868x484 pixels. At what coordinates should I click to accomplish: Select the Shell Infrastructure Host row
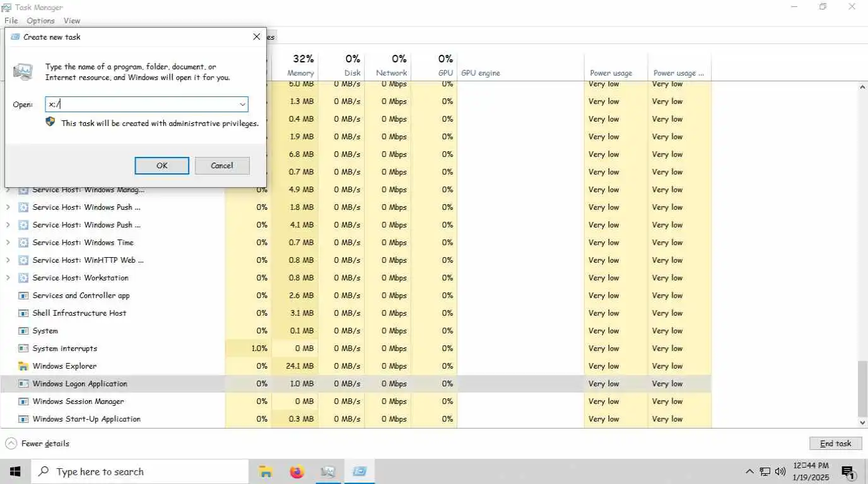(x=356, y=313)
